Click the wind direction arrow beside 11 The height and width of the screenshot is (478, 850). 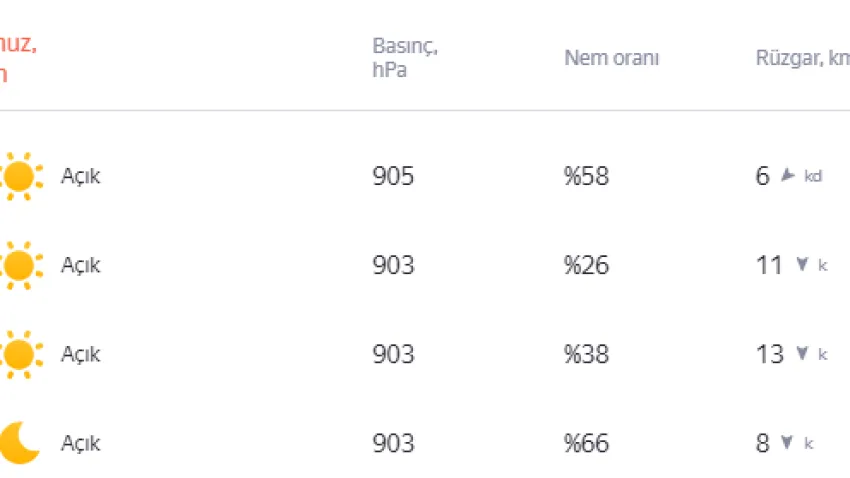[x=801, y=265]
